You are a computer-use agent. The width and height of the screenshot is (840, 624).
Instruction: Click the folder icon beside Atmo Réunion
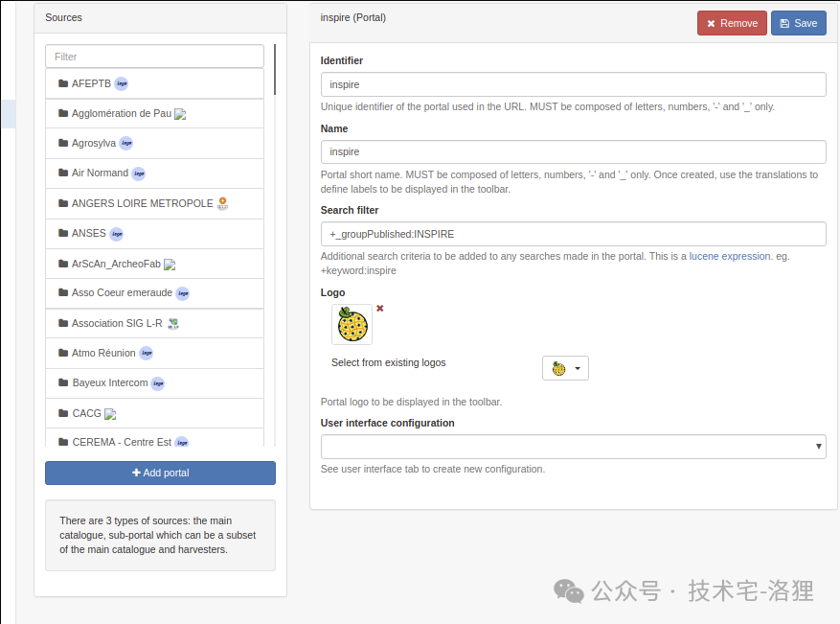63,353
